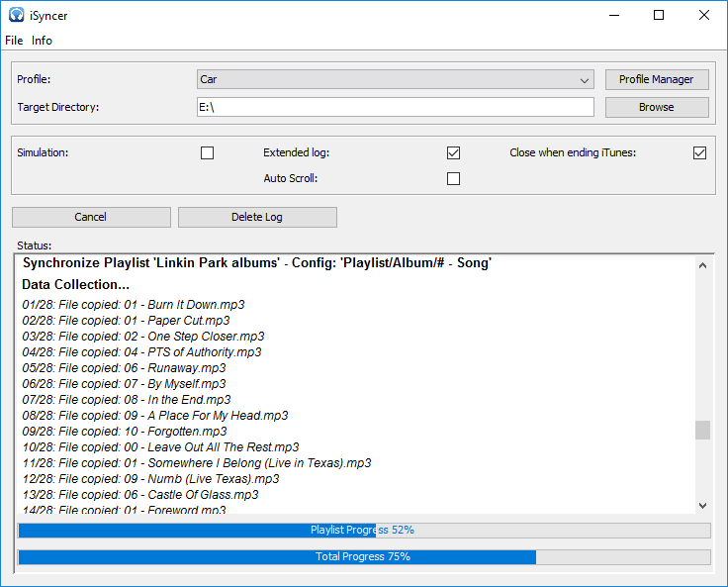
Task: Cancel the synchronization
Action: click(91, 217)
